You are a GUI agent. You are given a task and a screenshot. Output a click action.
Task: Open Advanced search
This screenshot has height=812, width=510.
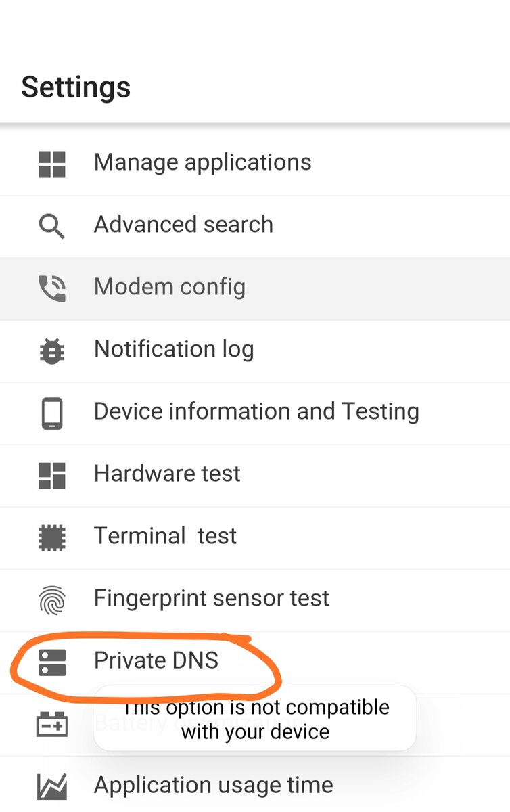coord(183,225)
